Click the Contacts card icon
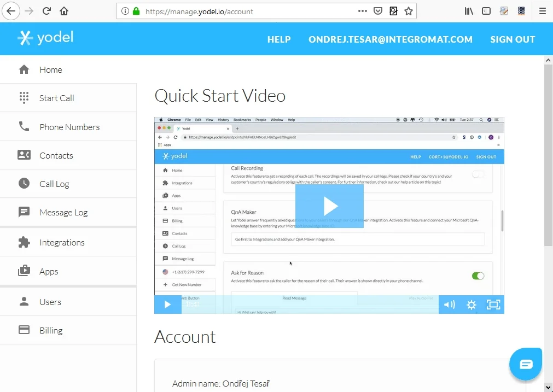The width and height of the screenshot is (553, 392). (x=24, y=155)
